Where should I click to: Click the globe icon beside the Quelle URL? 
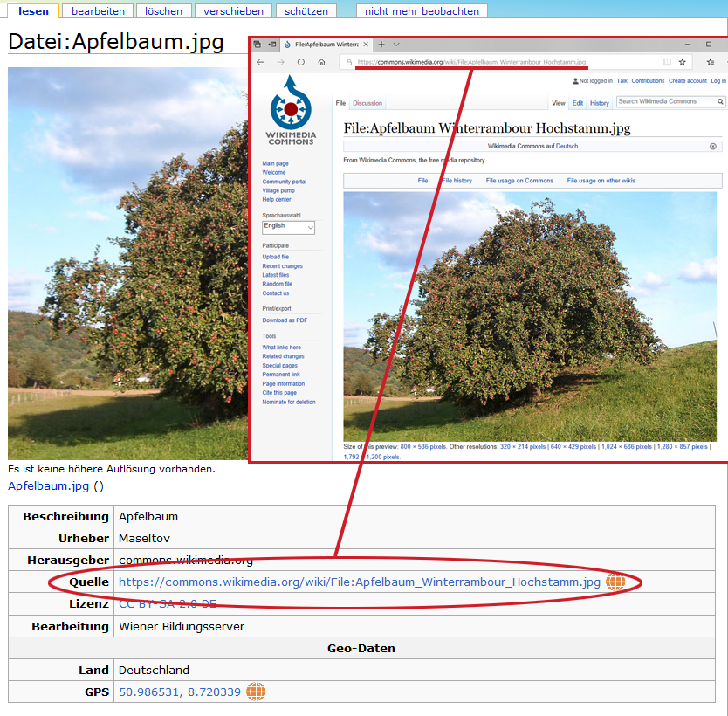pos(615,582)
